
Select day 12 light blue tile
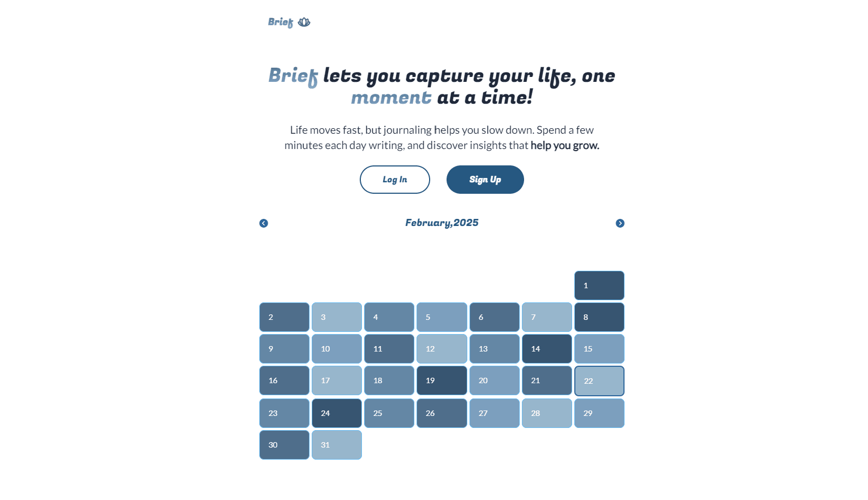442,349
